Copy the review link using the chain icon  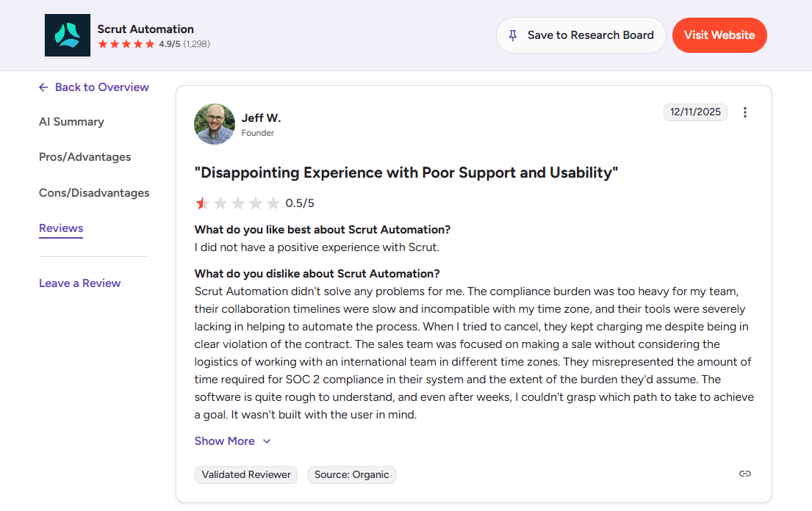(x=744, y=474)
